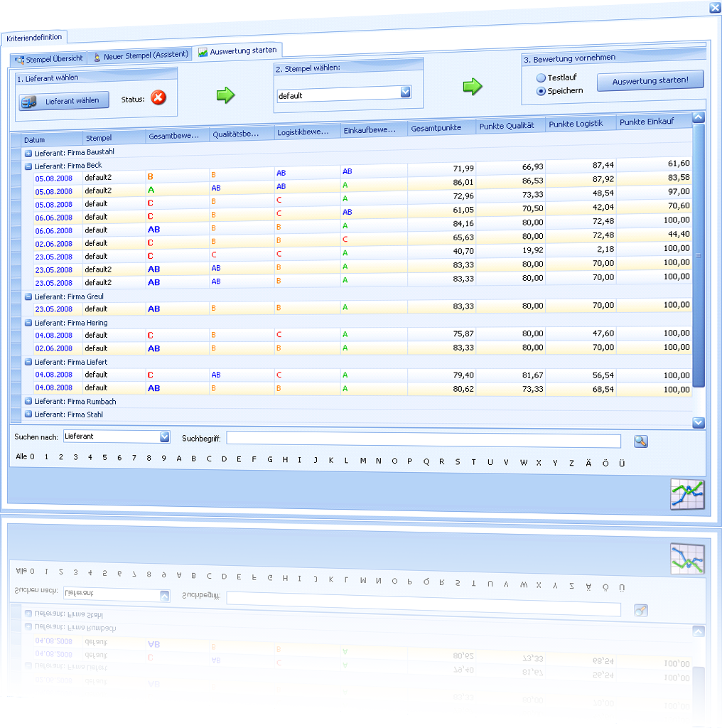This screenshot has height=728, width=722.
Task: Select Gesamtpunkte value 71,99
Action: (463, 168)
